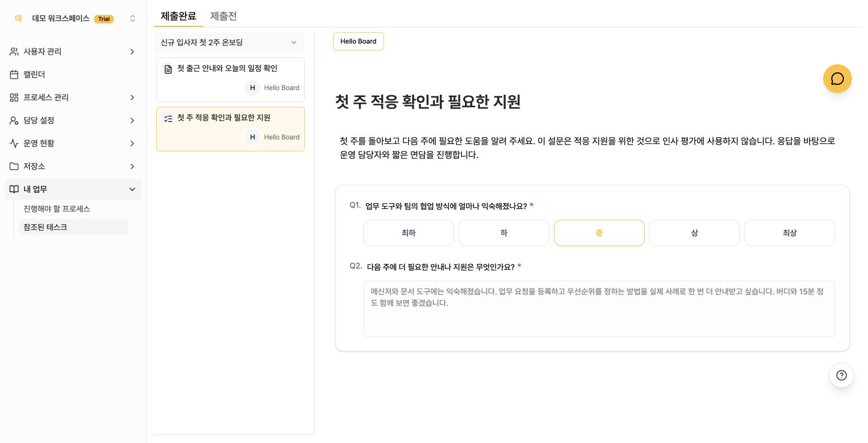Select the 중 rating option
Image resolution: width=868 pixels, height=443 pixels.
[x=599, y=233]
